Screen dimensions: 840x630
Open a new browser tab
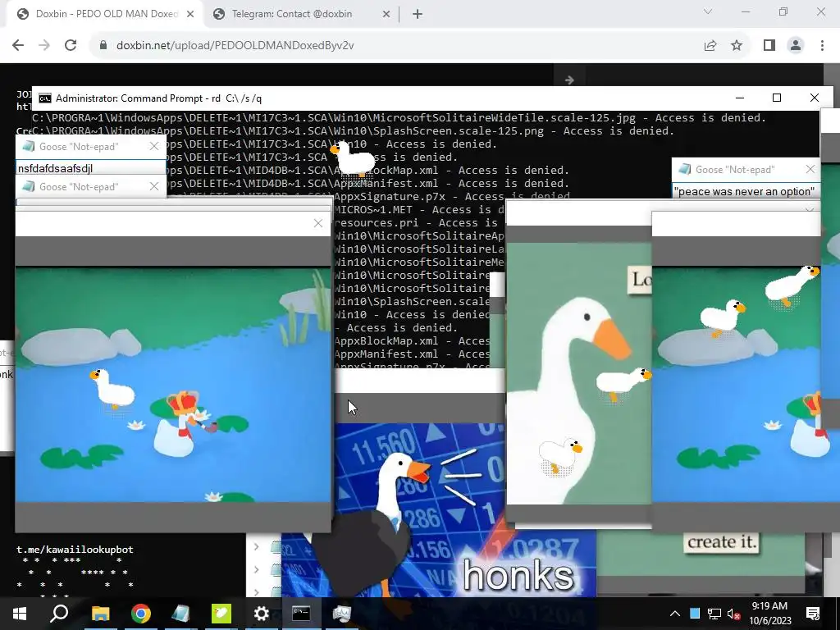(x=418, y=14)
